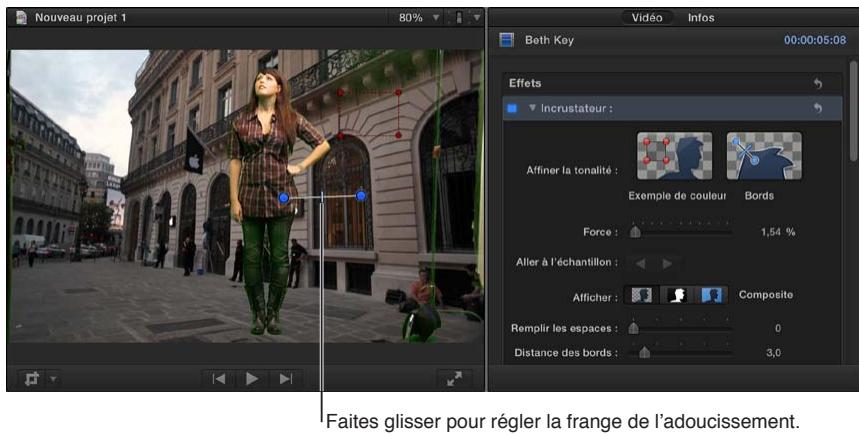Toggle the Incrustateur effect blue checkbox
Viewport: 859px width, 434px height.
coord(512,108)
